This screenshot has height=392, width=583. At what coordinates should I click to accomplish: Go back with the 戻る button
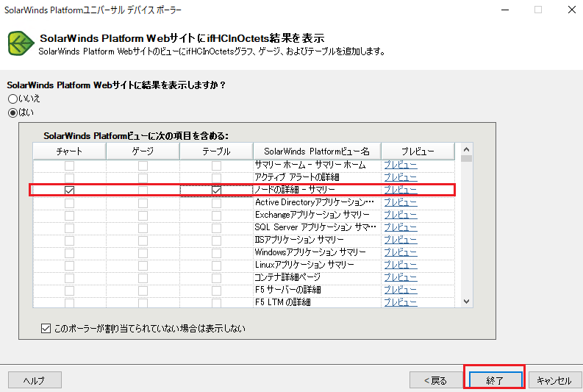[x=435, y=380]
